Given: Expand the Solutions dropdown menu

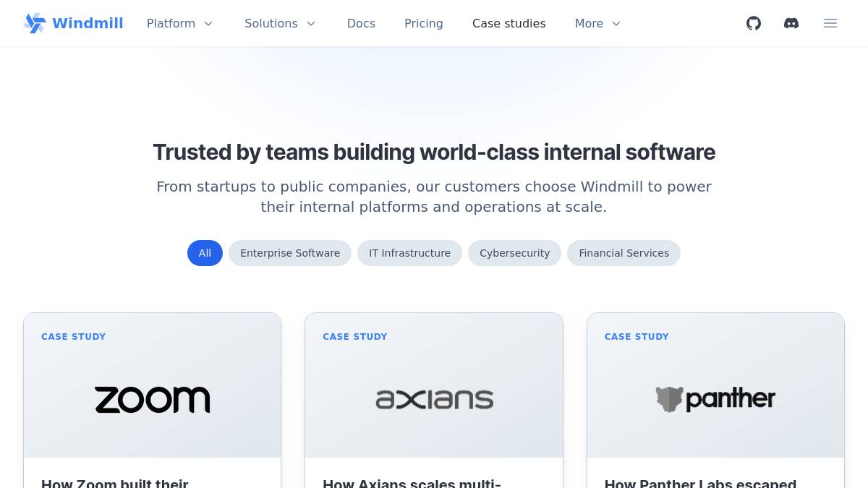Looking at the screenshot, I should point(281,23).
